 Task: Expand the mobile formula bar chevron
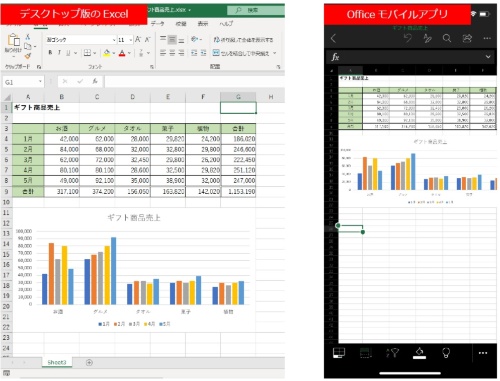[488, 57]
